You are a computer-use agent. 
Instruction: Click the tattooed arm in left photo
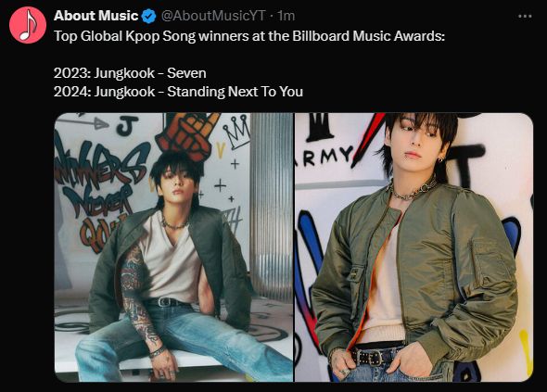click(x=139, y=297)
